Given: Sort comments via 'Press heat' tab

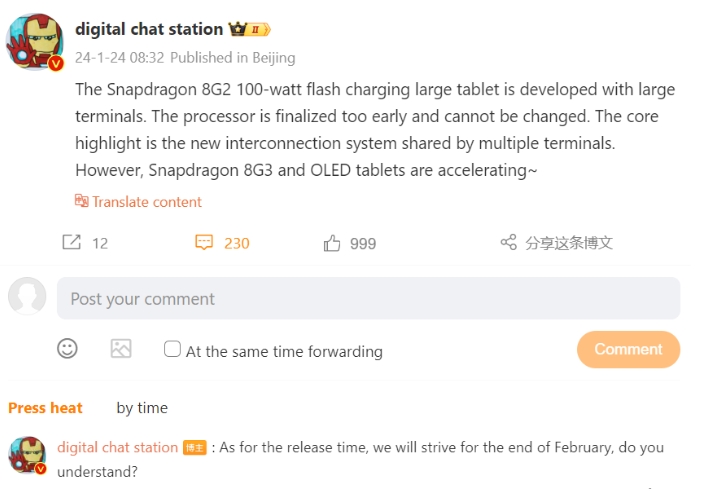Looking at the screenshot, I should 45,408.
